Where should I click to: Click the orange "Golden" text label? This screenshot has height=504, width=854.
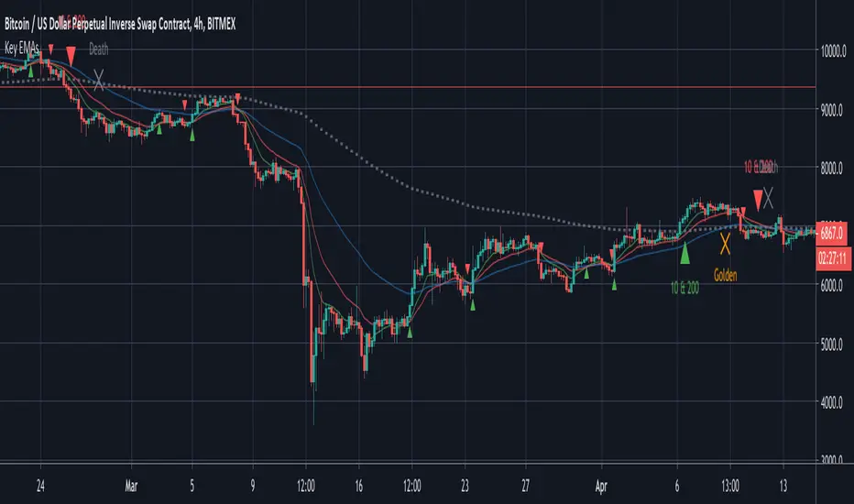pos(726,274)
